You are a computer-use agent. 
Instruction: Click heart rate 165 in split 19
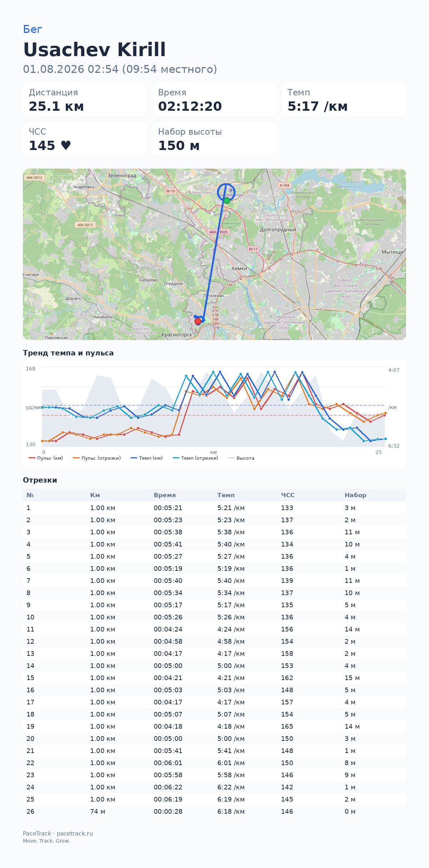point(287,727)
